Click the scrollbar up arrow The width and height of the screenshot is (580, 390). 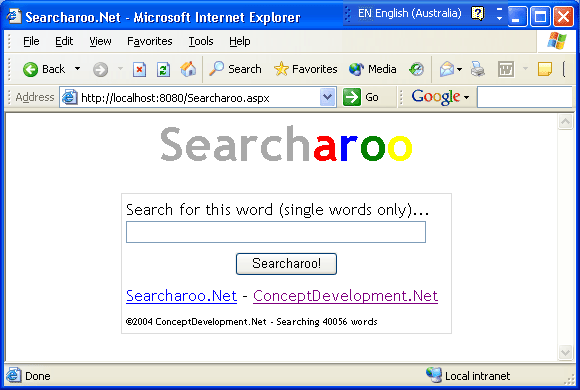coord(565,122)
